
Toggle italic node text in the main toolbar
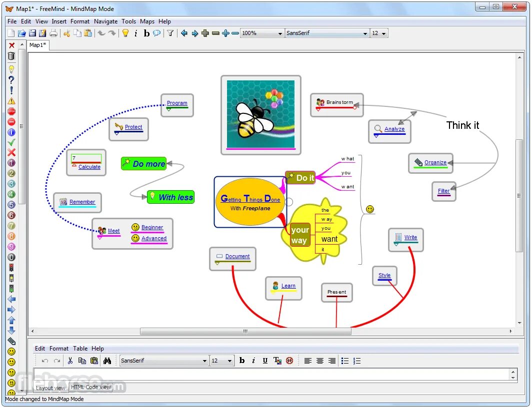(136, 33)
